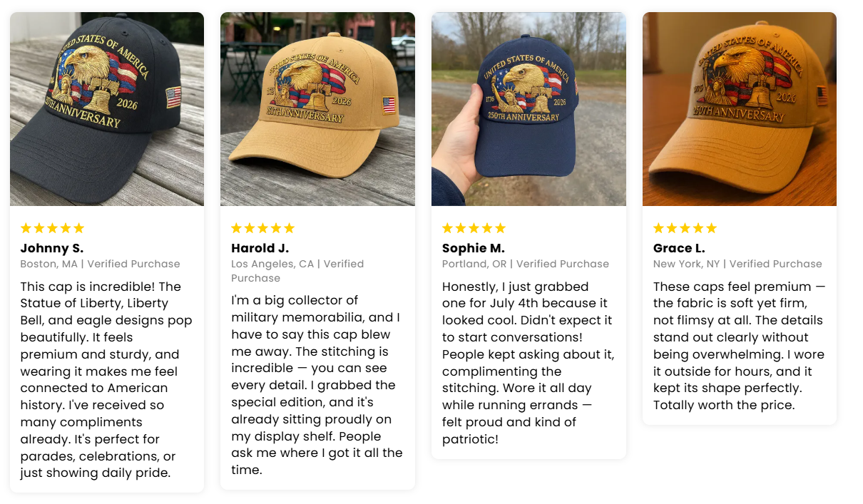Click the yellow stars on Grace L.'s review
863x504 pixels.
point(685,228)
